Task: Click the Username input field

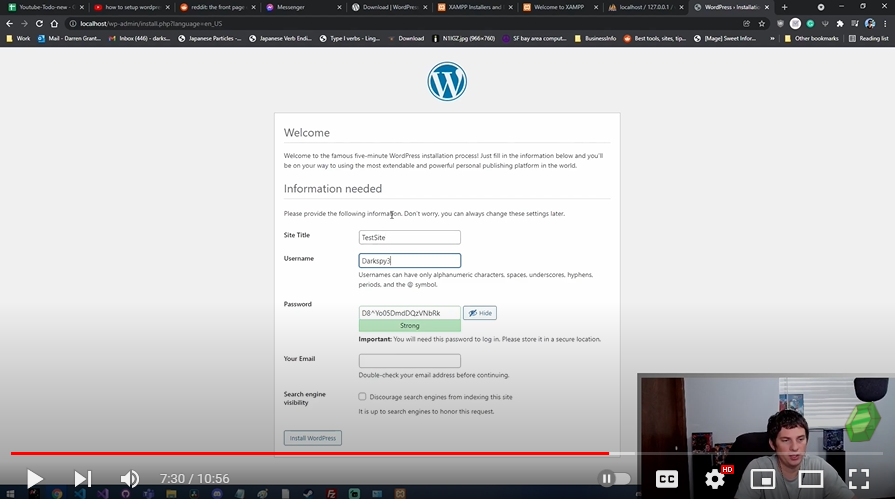Action: [409, 261]
